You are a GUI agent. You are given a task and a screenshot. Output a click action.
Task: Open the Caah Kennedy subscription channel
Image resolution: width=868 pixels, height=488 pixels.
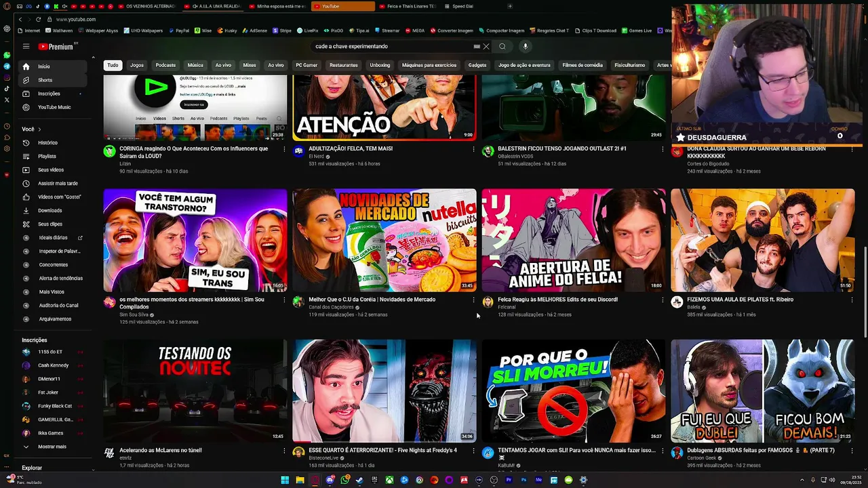53,365
